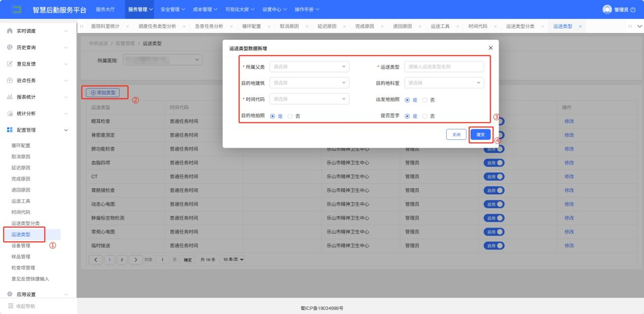Expand the 实时调度 sidebar menu
The width and height of the screenshot is (644, 314).
66,31
